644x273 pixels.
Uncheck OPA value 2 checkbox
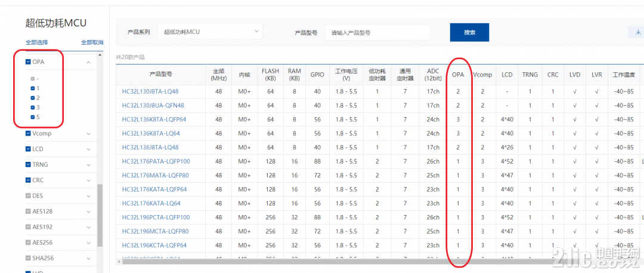pos(33,98)
